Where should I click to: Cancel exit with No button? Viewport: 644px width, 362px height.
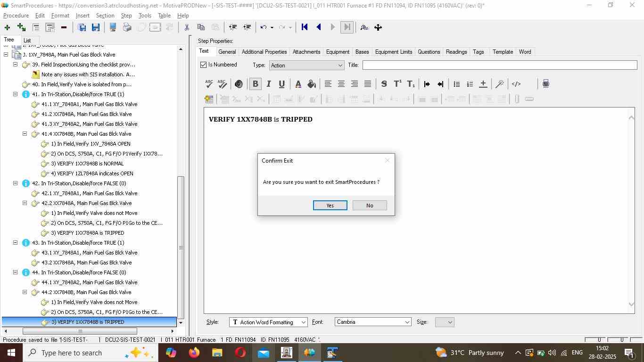[x=370, y=206]
